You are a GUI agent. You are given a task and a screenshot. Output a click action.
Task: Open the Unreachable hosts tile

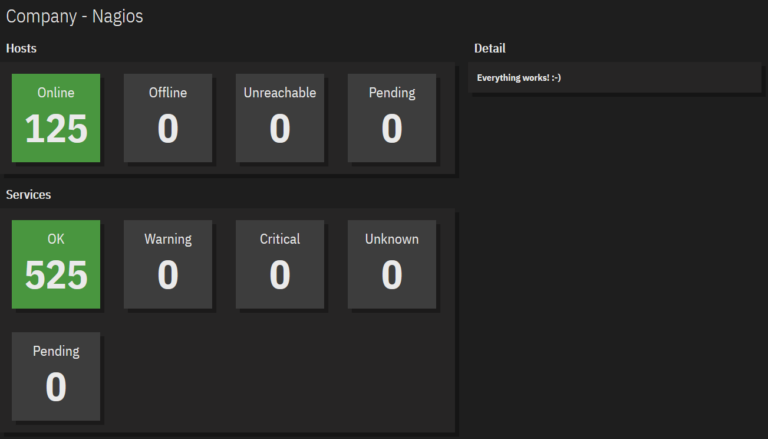[x=280, y=118]
